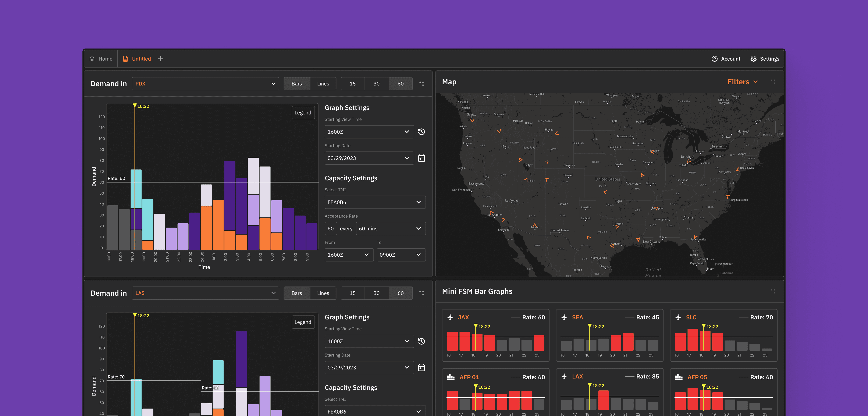Click the add new tab plus icon
The image size is (868, 416).
point(160,59)
